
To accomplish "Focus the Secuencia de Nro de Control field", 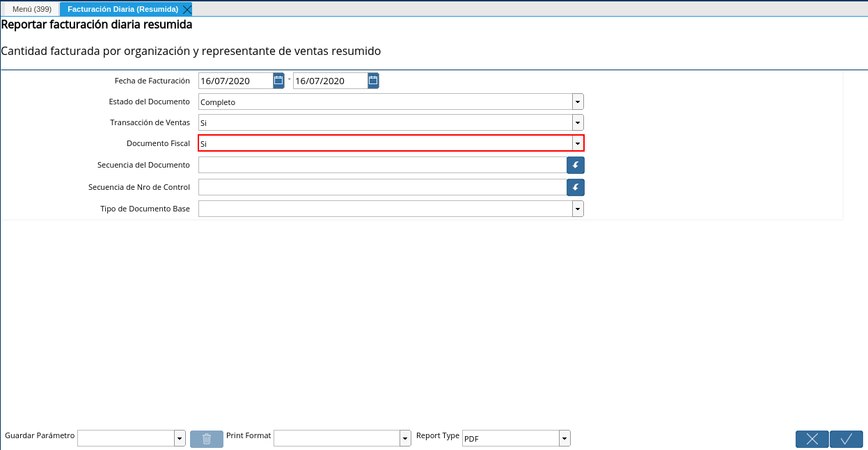I will (x=382, y=187).
